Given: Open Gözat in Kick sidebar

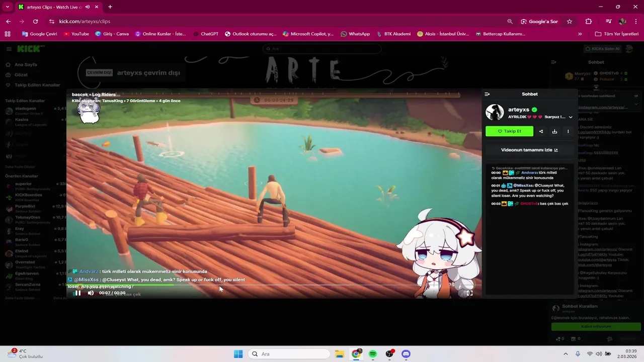Looking at the screenshot, I should pos(17,75).
